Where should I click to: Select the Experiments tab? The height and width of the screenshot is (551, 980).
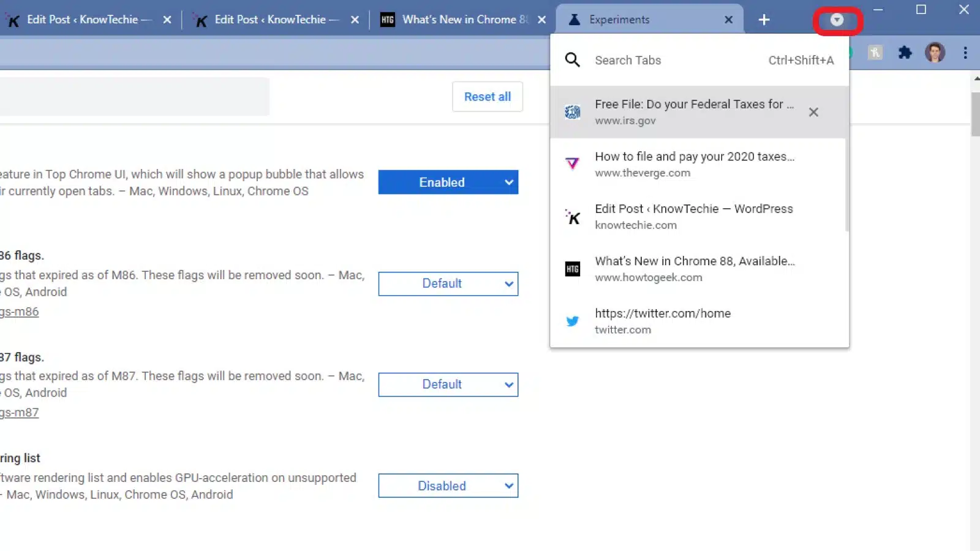(618, 19)
